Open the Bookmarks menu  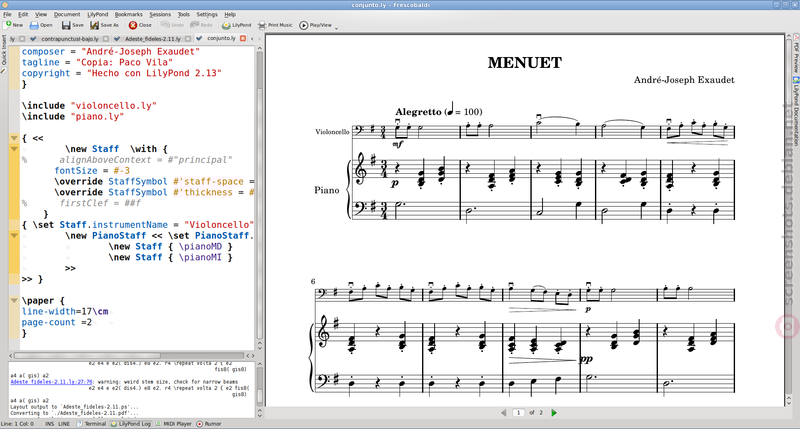129,14
